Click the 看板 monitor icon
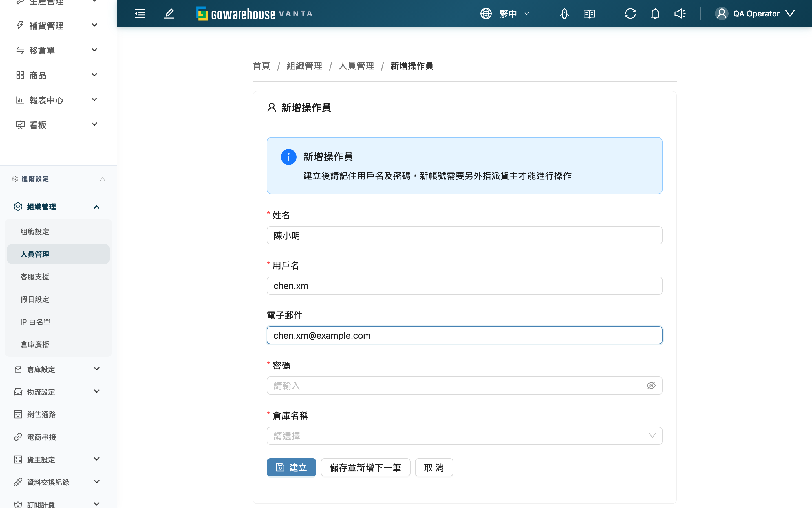Image resolution: width=812 pixels, height=508 pixels. pos(20,125)
